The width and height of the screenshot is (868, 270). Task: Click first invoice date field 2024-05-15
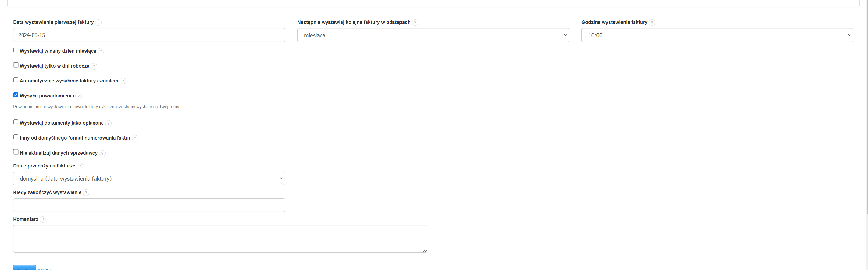[x=149, y=35]
